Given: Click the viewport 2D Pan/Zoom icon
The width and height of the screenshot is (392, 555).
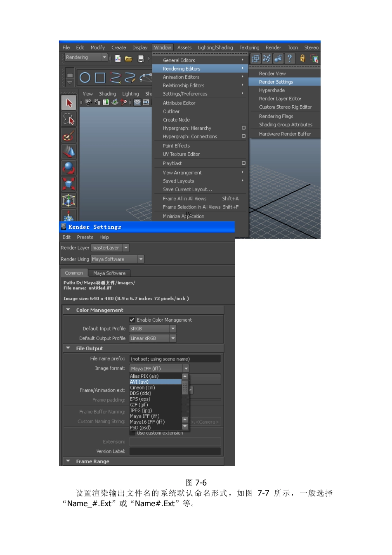Looking at the screenshot, I should (124, 102).
